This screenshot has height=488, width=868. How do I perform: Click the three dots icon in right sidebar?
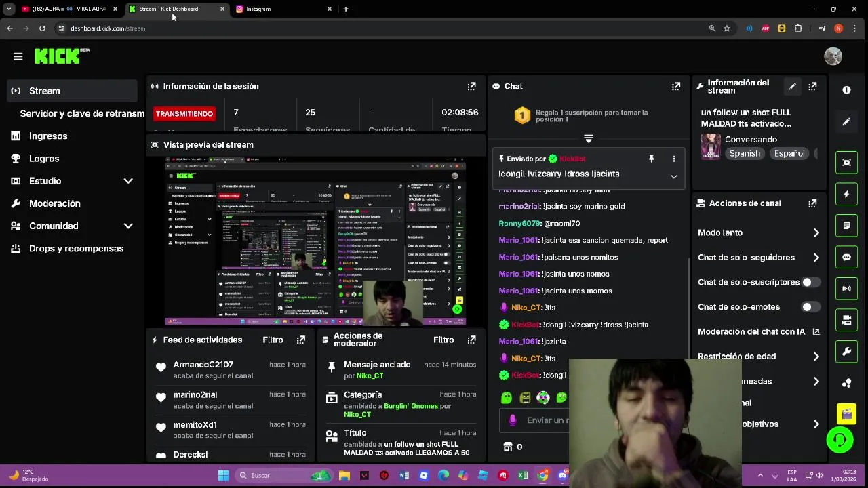[x=846, y=384]
